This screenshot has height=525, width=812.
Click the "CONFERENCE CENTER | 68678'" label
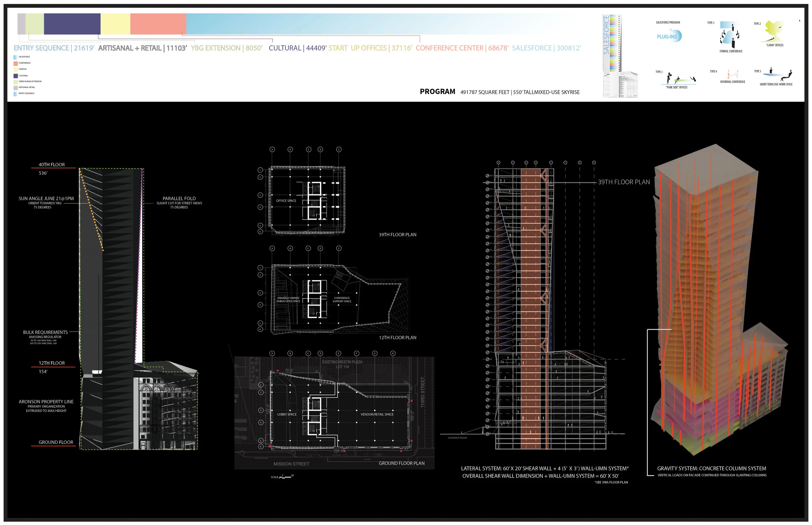(462, 48)
